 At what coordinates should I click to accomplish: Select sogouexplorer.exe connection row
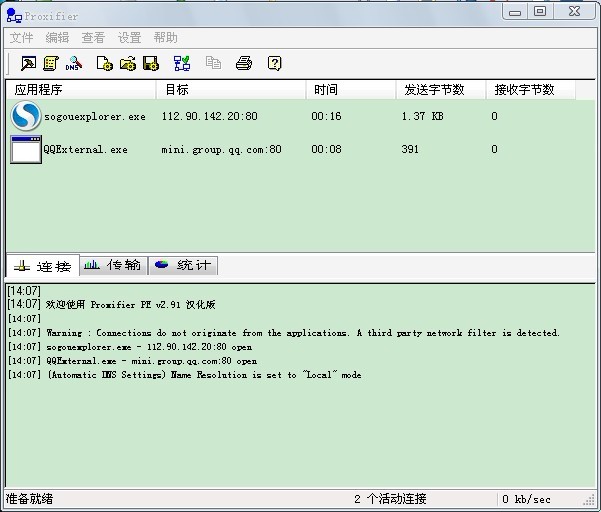(300, 116)
